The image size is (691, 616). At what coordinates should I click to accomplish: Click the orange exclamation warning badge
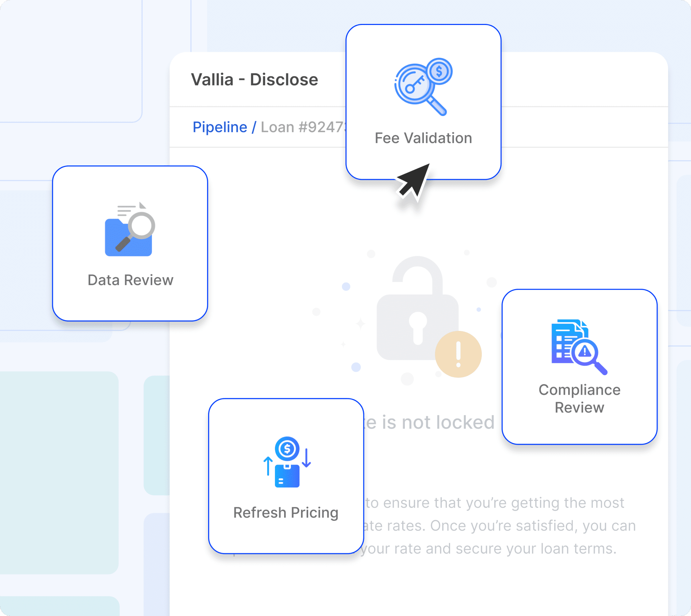click(x=458, y=354)
